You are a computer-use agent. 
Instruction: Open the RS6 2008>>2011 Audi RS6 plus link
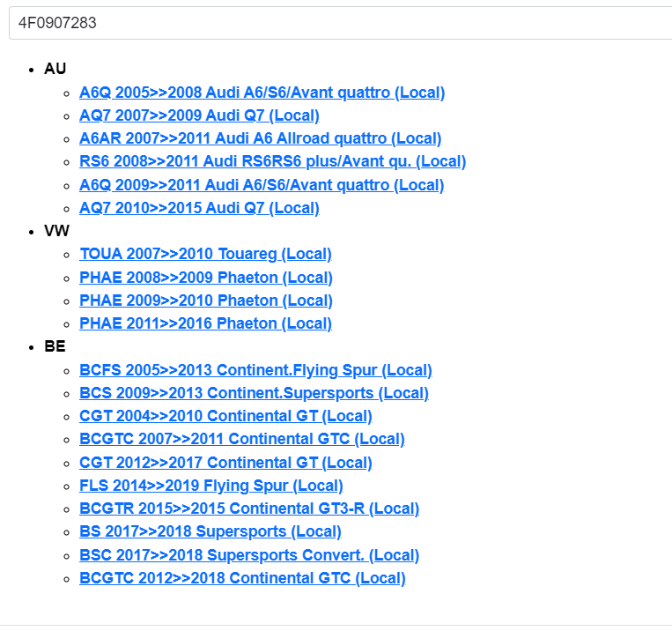272,161
